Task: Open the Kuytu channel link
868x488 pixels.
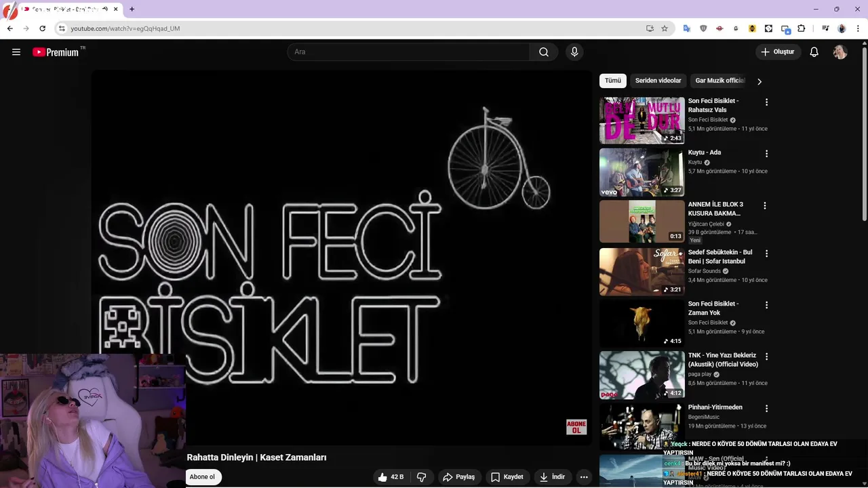Action: tap(695, 163)
